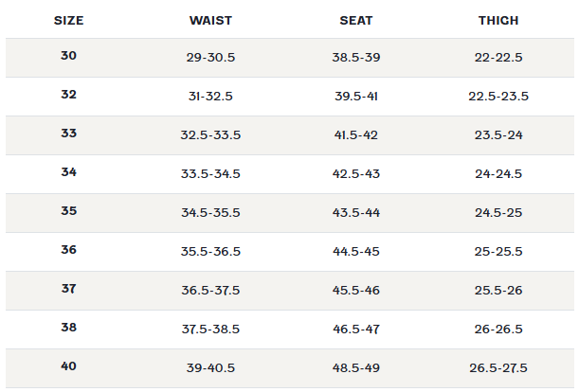Select size 33 row label
This screenshot has height=392, width=579.
[68, 133]
